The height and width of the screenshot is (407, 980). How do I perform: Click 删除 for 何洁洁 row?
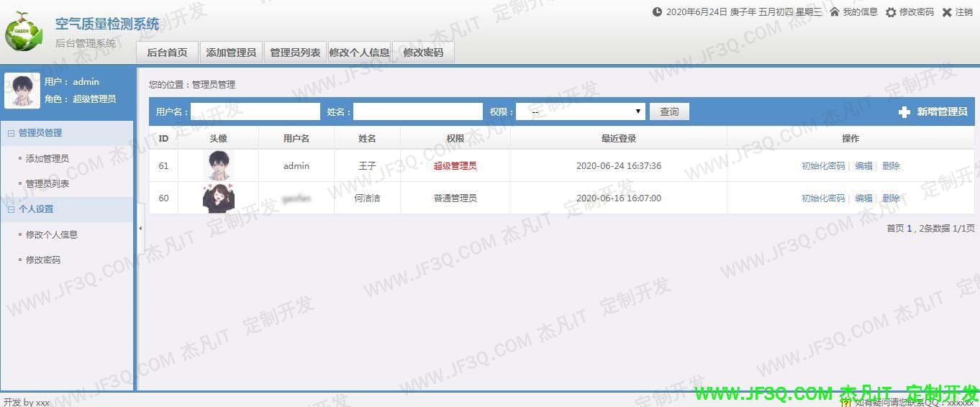click(891, 198)
